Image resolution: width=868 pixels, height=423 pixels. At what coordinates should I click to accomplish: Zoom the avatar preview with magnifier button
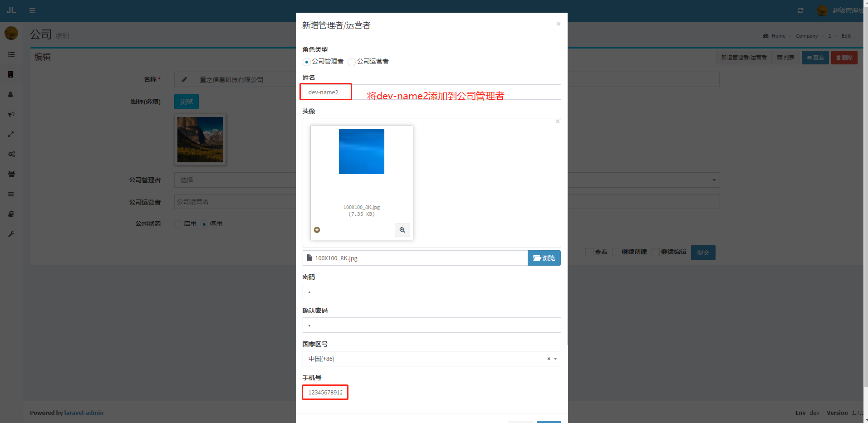tap(402, 230)
